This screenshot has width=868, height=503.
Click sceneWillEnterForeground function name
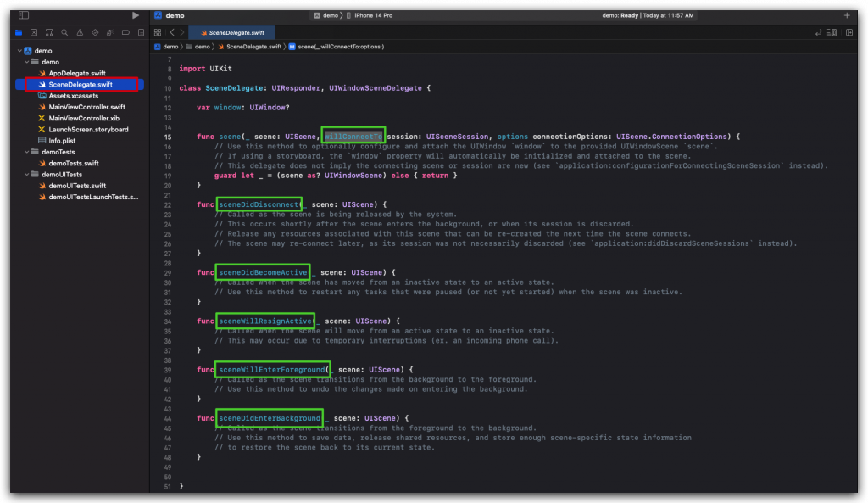coord(272,370)
